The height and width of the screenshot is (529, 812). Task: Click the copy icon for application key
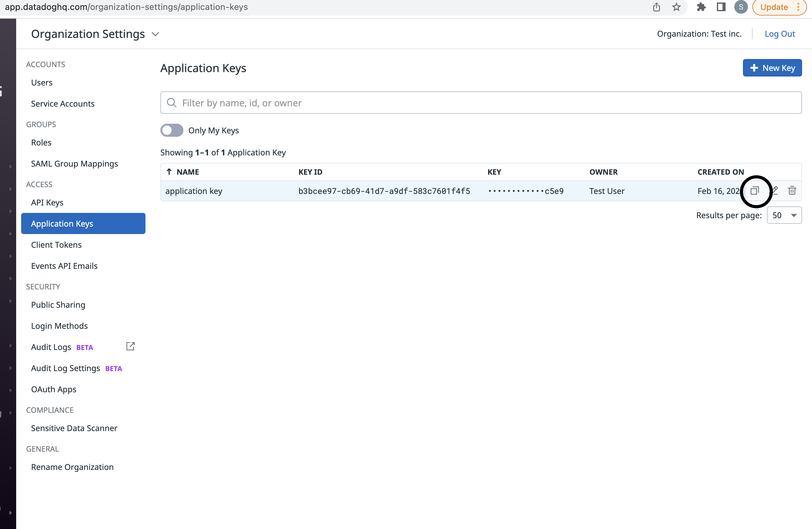[755, 191]
